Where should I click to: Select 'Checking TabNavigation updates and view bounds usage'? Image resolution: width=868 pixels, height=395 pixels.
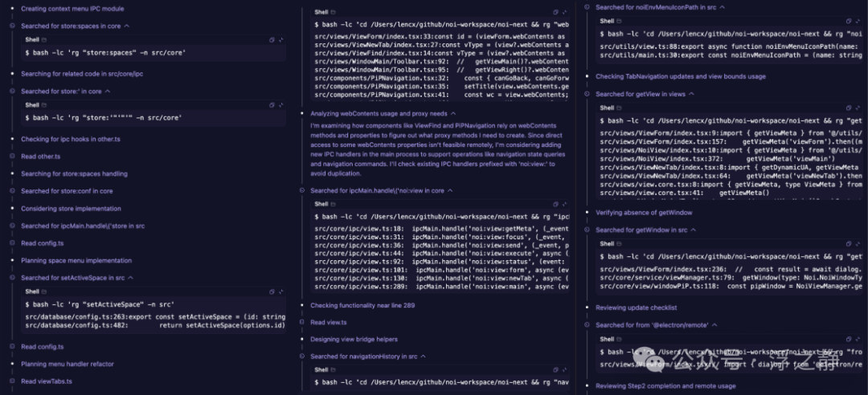pos(681,76)
